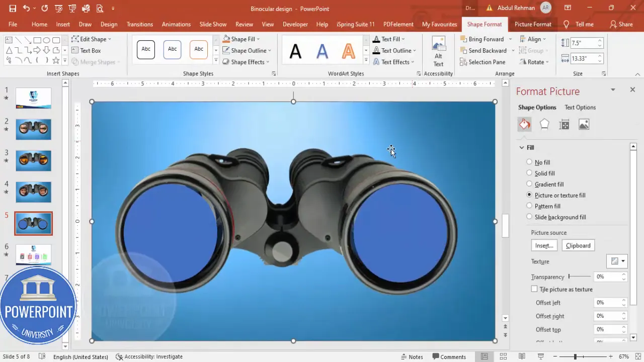Apply the black outlined Abc shape style
This screenshot has width=644, height=362.
[146, 49]
